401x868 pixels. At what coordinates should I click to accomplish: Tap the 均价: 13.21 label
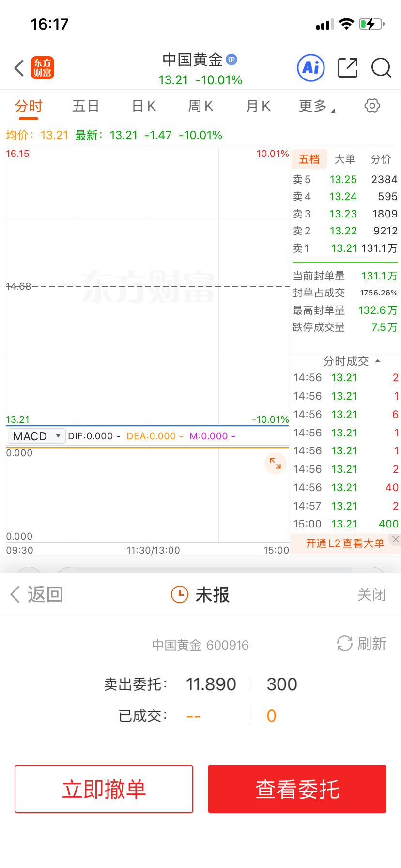(x=37, y=135)
